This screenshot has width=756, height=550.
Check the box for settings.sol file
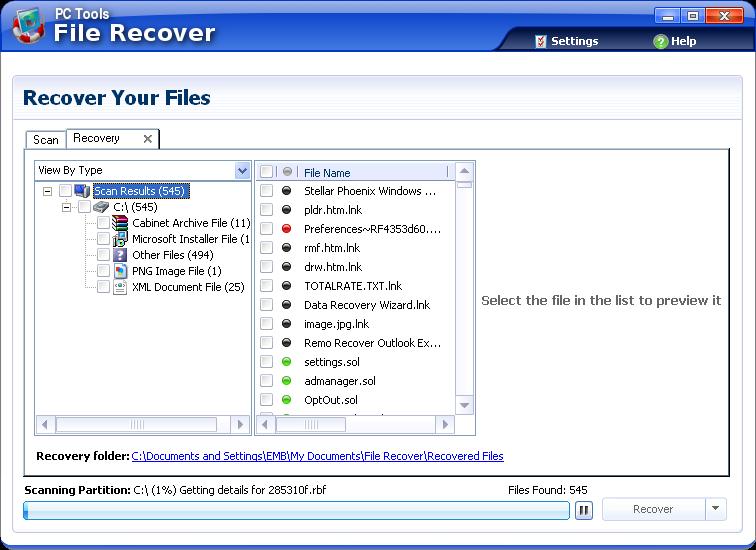tap(267, 362)
